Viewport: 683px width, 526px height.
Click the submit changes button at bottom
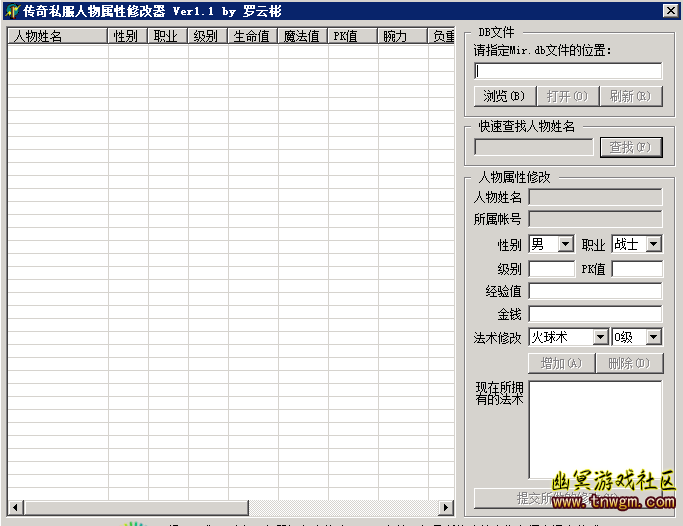coord(568,498)
